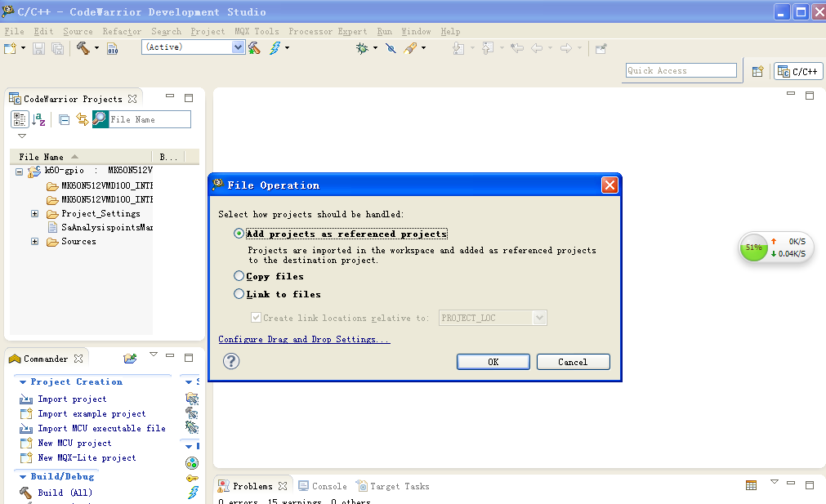Click the hammer icon beside the (Active) combo

[x=254, y=48]
